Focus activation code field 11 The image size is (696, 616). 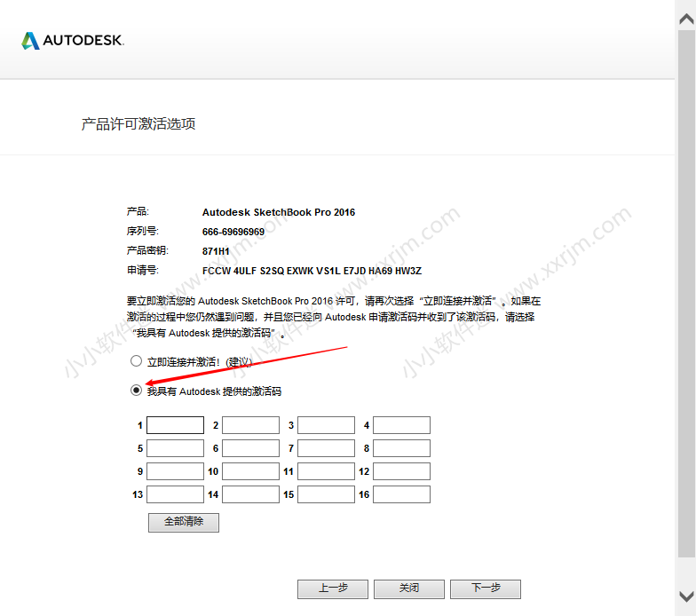pos(327,471)
